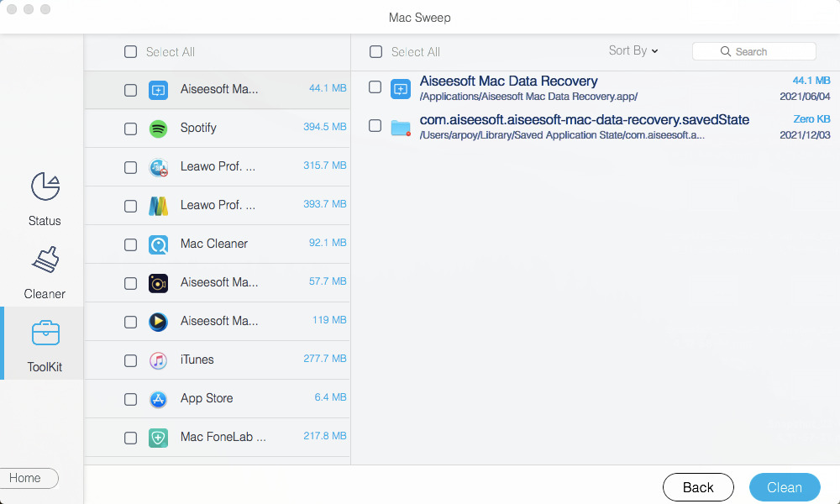The width and height of the screenshot is (840, 504).
Task: Tick the App Store checkbox
Action: 131,399
